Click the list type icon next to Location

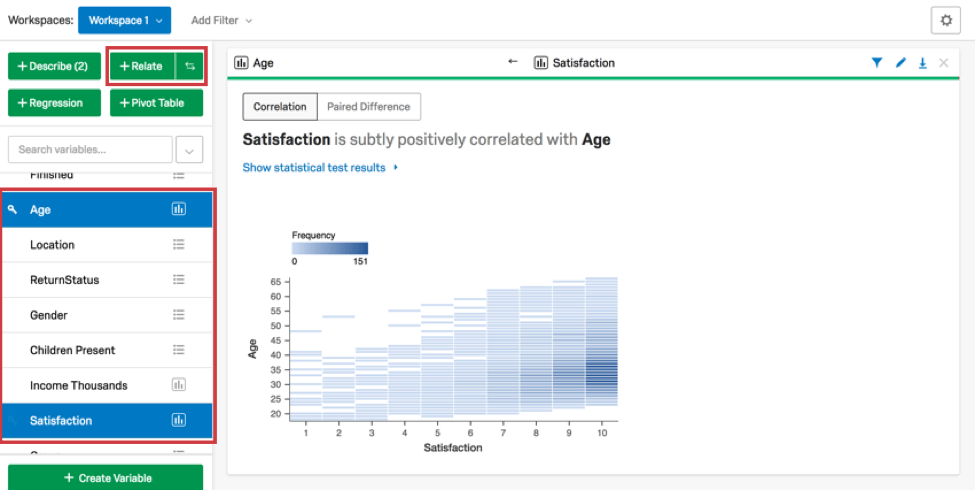pyautogui.click(x=179, y=245)
